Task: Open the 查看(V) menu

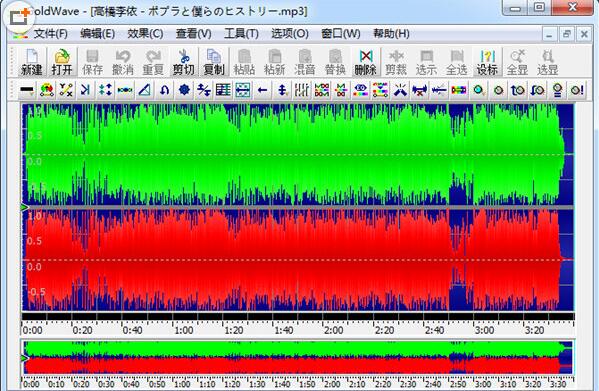Action: click(x=193, y=34)
